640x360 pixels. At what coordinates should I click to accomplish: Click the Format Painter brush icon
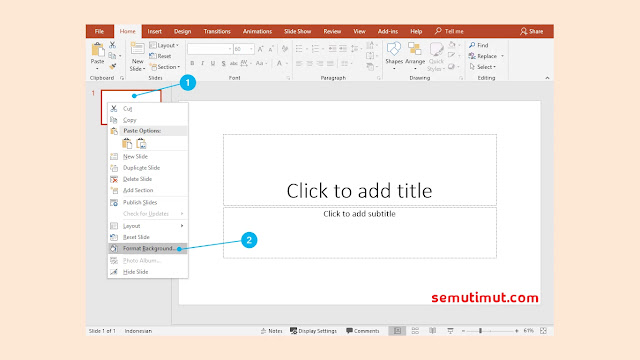click(113, 66)
